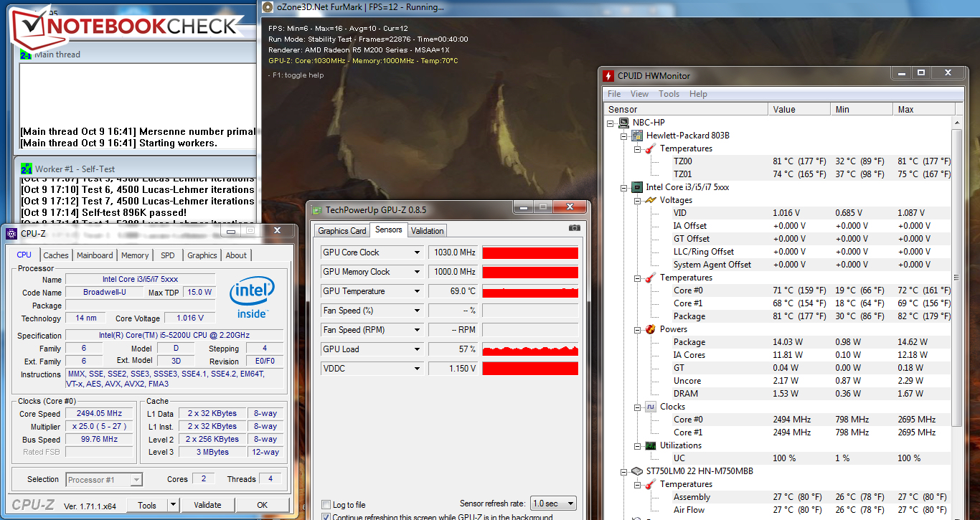Screen dimensions: 980x520
Task: Open the GPU Core Clock sensor dropdown
Action: 418,252
